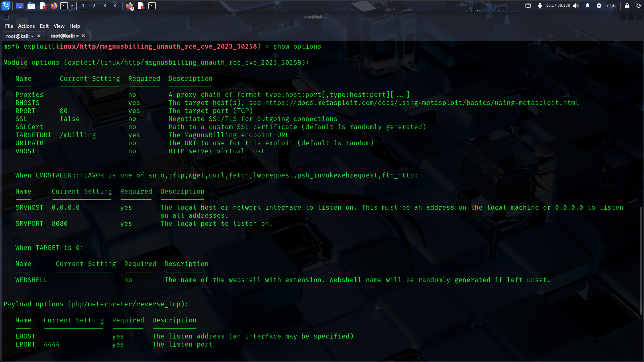This screenshot has height=362, width=644.
Task: Click the URIPATH option name
Action: click(x=30, y=143)
